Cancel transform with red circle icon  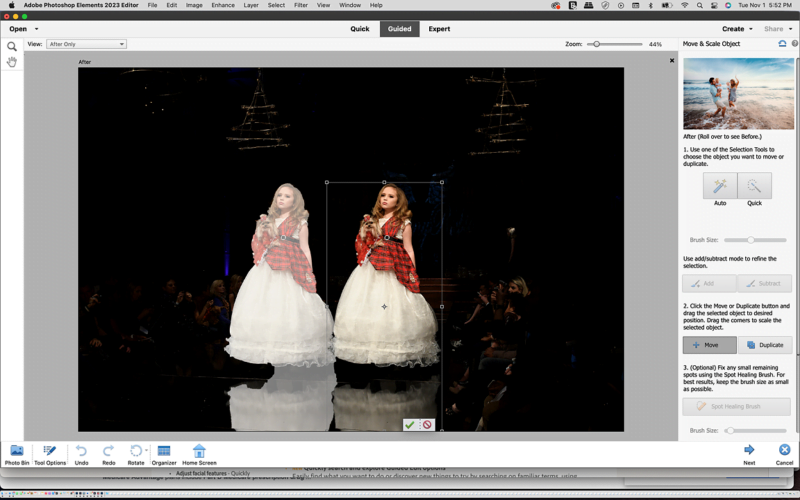427,425
